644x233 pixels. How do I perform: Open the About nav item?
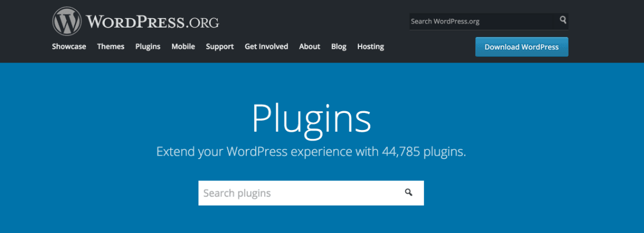(310, 46)
